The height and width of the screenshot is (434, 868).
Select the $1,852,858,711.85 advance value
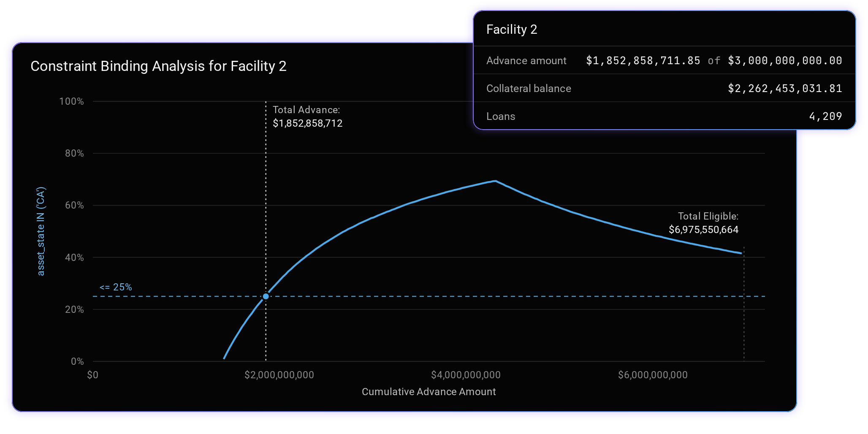pos(643,61)
